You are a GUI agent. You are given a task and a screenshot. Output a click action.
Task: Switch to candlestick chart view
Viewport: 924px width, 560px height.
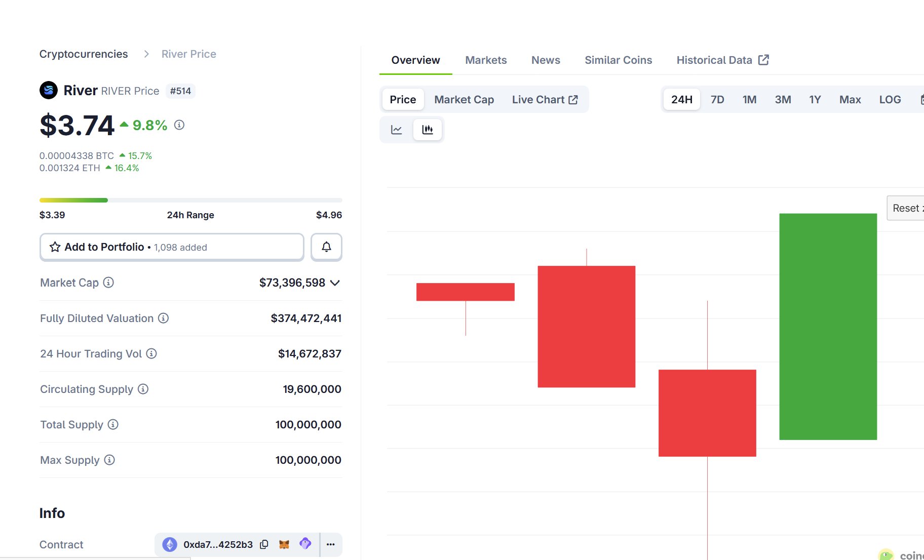point(428,130)
